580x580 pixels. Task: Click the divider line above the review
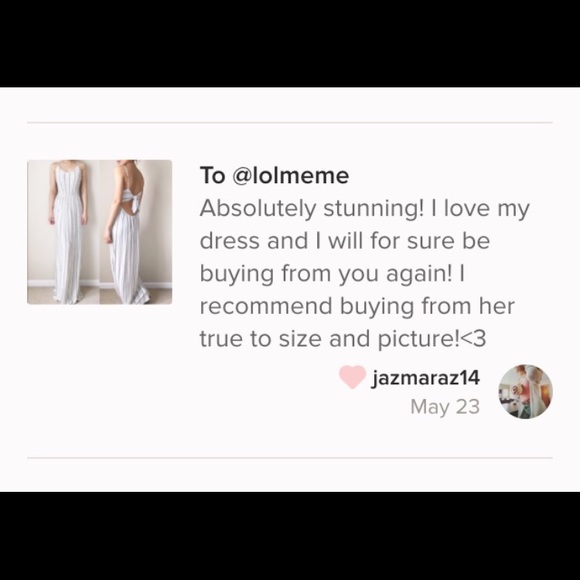tap(290, 122)
